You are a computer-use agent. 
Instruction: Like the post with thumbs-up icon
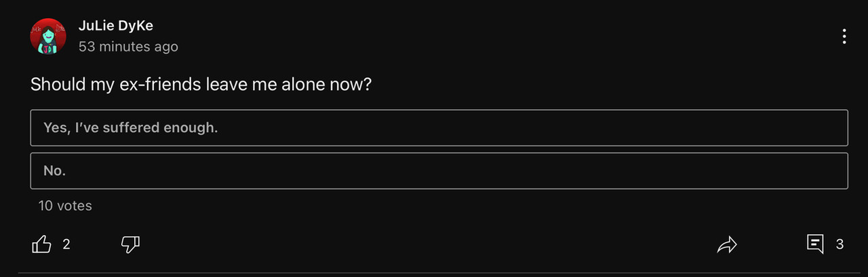click(x=42, y=244)
